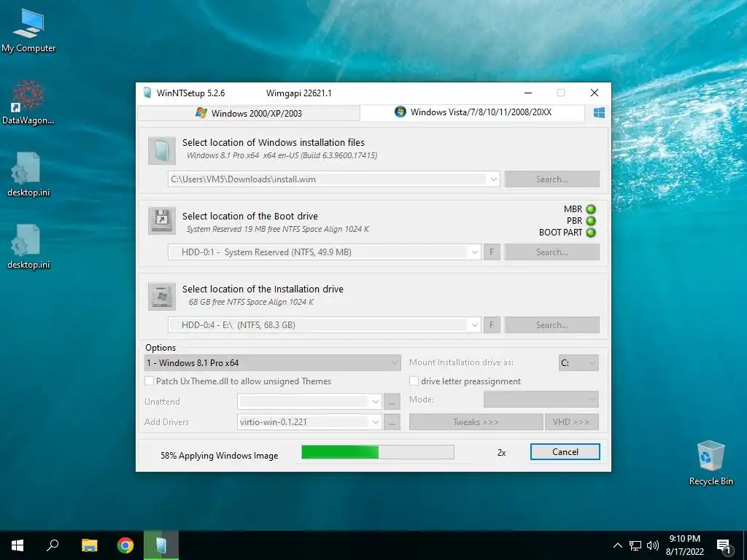Select the upper desktop.ini file icon

(28, 174)
